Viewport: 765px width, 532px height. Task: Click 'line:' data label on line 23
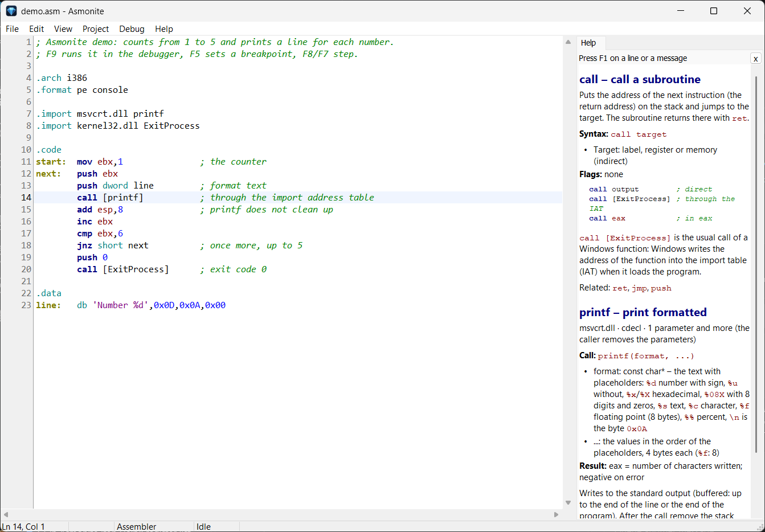click(48, 305)
